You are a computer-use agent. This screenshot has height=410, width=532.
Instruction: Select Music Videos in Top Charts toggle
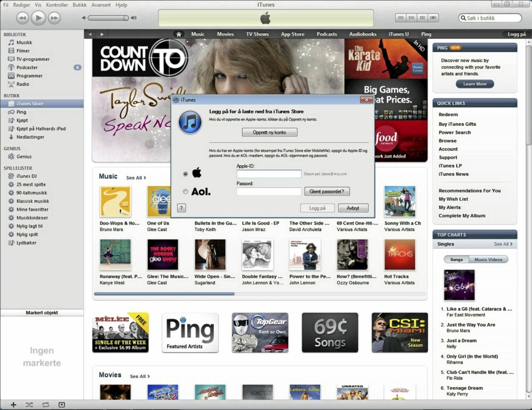pos(488,259)
